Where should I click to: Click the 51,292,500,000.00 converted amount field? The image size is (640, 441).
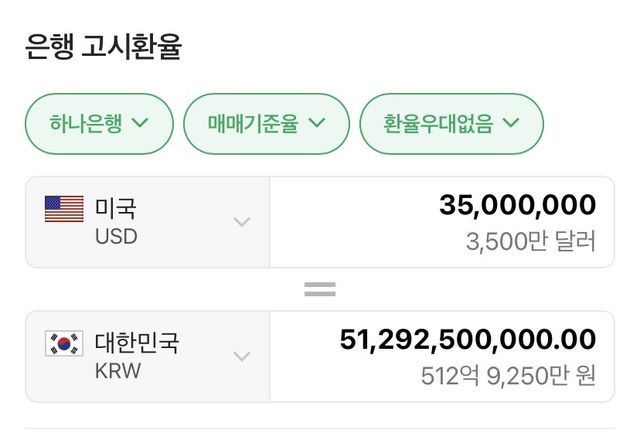(468, 340)
